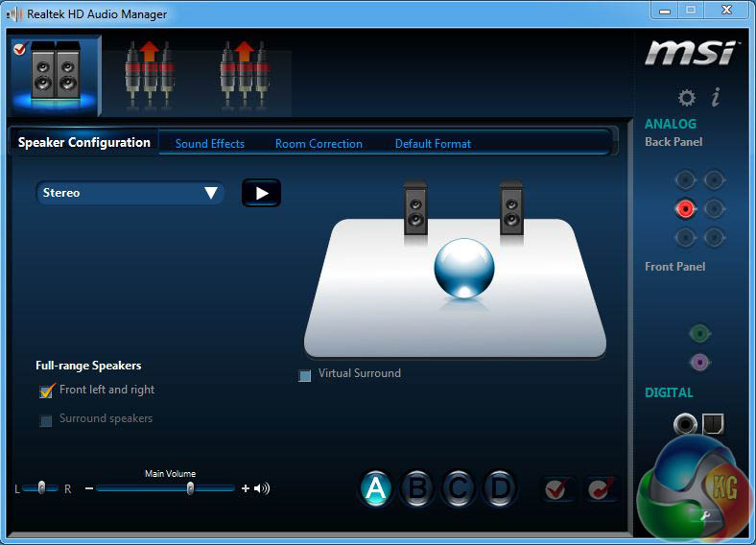Click the left speaker in the room diagram

click(x=415, y=208)
